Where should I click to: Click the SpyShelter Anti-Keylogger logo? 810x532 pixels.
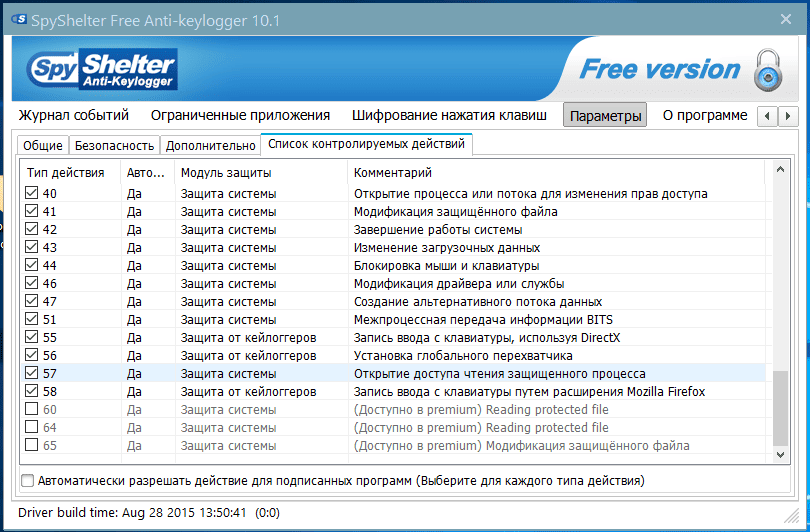click(102, 69)
